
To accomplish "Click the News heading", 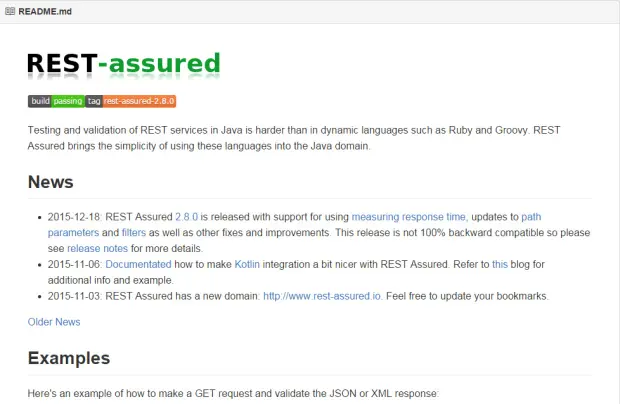I will pyautogui.click(x=51, y=182).
